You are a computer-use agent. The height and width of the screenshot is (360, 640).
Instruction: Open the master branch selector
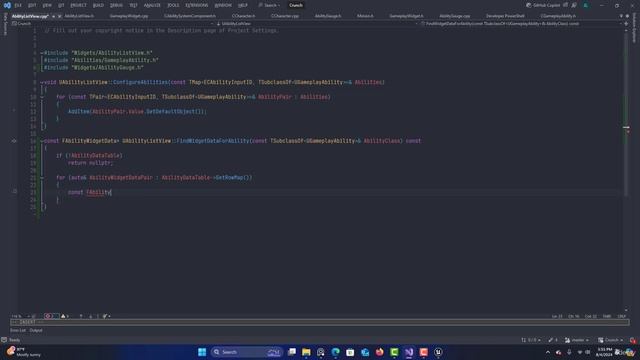tap(577, 340)
